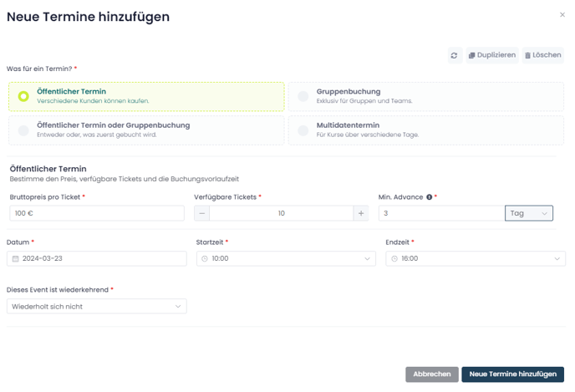The height and width of the screenshot is (392, 575).
Task: Click the calendar icon in Datum field
Action: [15, 259]
